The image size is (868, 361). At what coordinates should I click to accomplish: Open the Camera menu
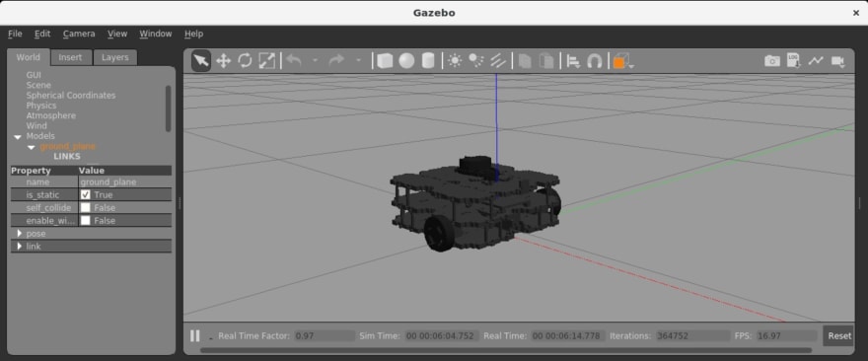coord(79,34)
